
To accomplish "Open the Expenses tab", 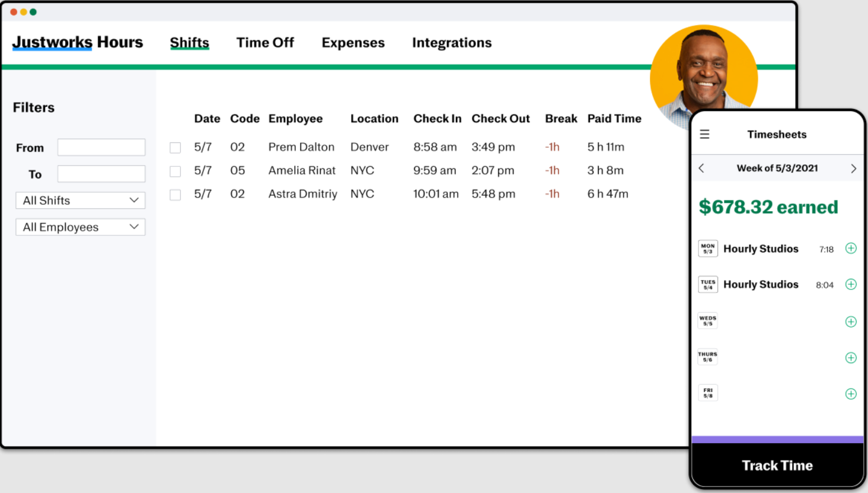I will click(x=353, y=43).
